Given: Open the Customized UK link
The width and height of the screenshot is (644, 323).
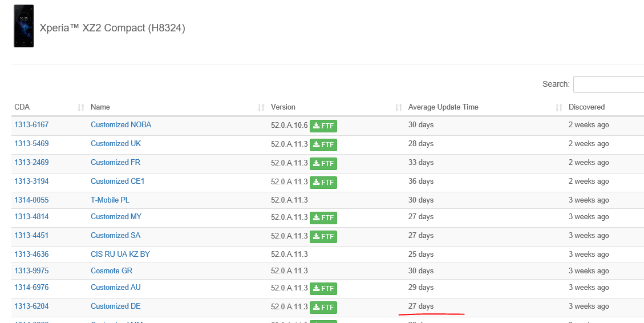Looking at the screenshot, I should pyautogui.click(x=116, y=143).
